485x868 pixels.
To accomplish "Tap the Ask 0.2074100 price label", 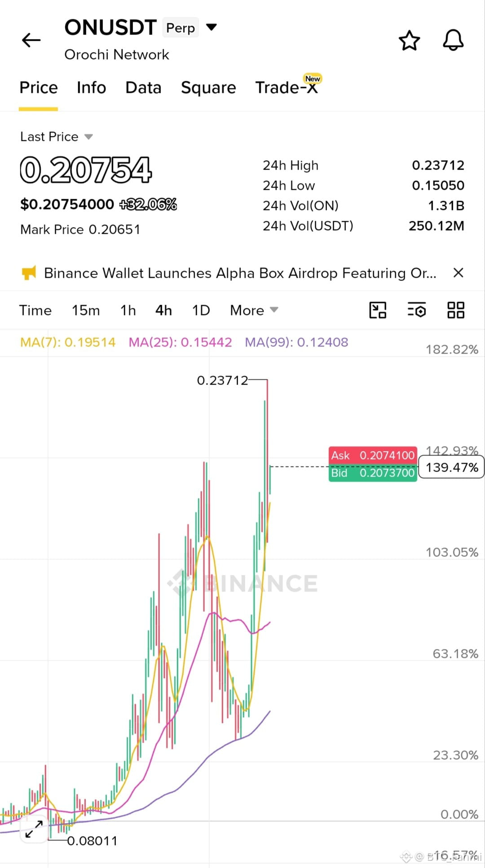I will 373,455.
